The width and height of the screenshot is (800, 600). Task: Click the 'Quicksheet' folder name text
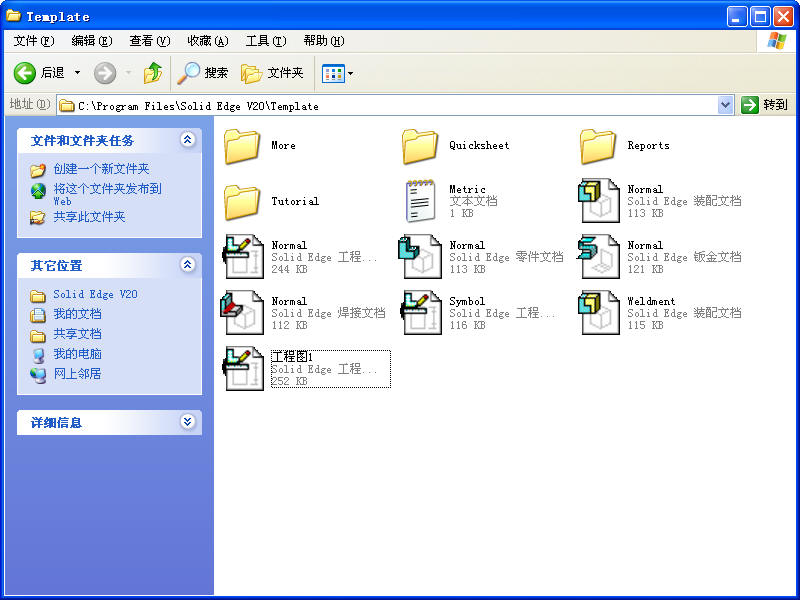[x=479, y=145]
